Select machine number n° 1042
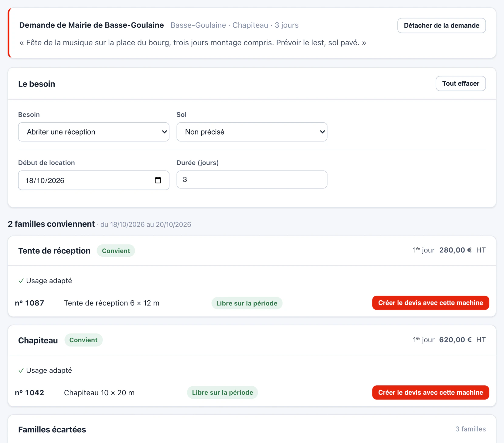This screenshot has width=504, height=443. coord(29,393)
